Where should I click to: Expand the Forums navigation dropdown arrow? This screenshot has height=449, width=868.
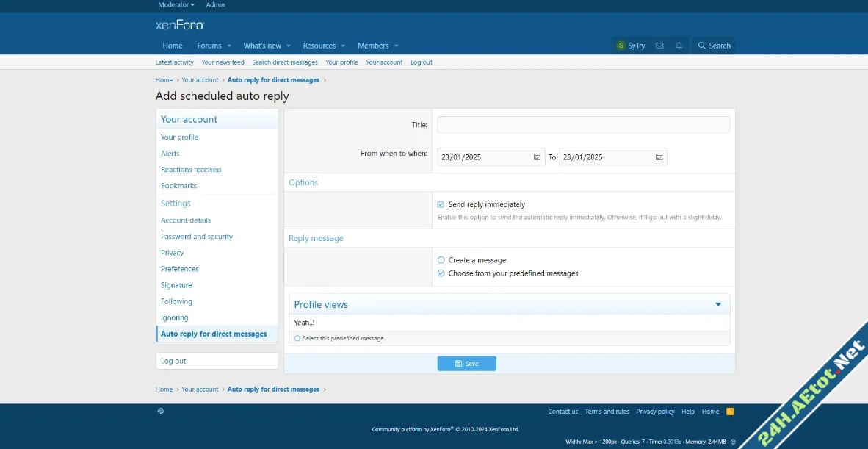229,46
